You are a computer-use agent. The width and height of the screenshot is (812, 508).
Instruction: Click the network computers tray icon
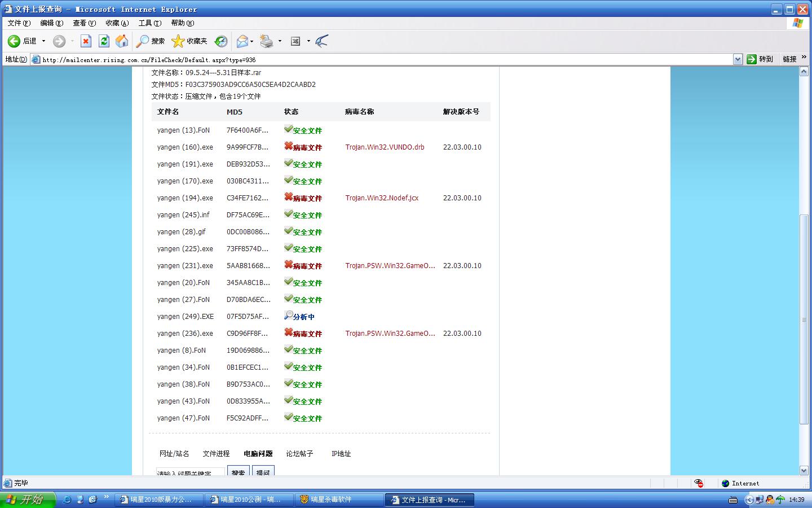(x=760, y=500)
